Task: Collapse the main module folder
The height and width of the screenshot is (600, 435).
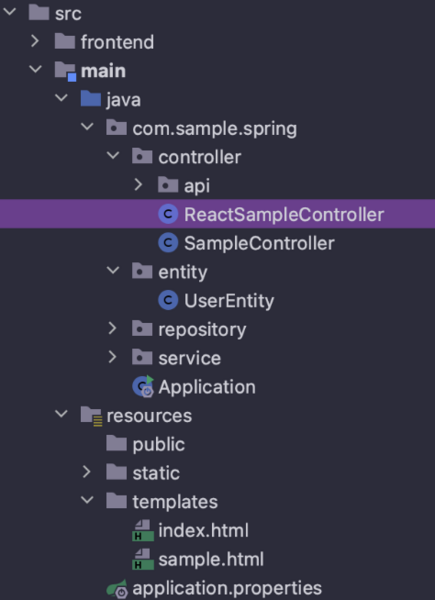Action: pos(36,70)
